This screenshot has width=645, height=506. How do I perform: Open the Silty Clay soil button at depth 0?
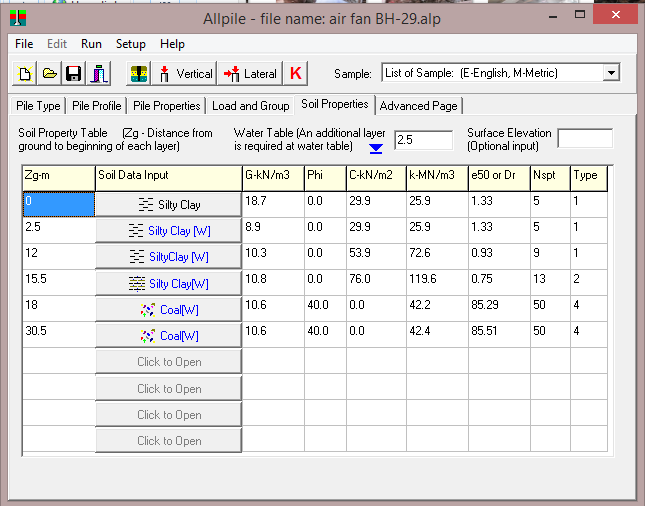pyautogui.click(x=169, y=204)
